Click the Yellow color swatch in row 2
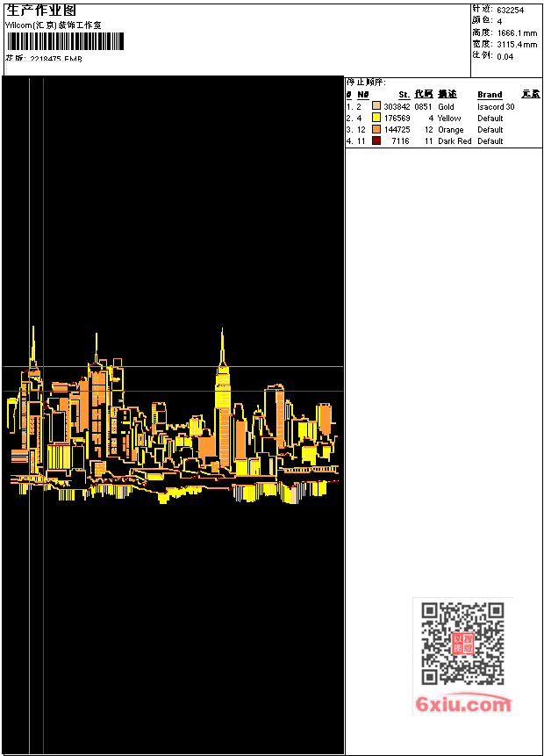 tap(376, 118)
